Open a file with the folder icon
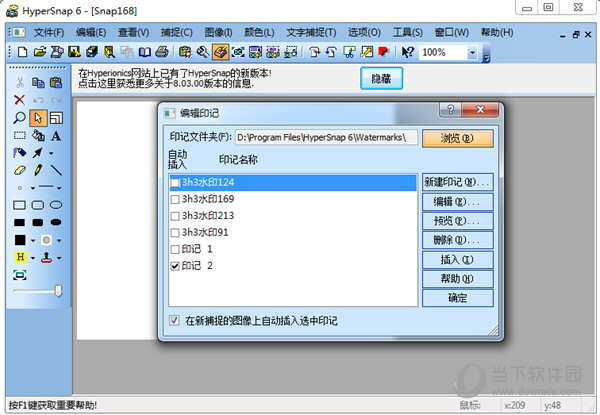The height and width of the screenshot is (415, 600). click(39, 52)
